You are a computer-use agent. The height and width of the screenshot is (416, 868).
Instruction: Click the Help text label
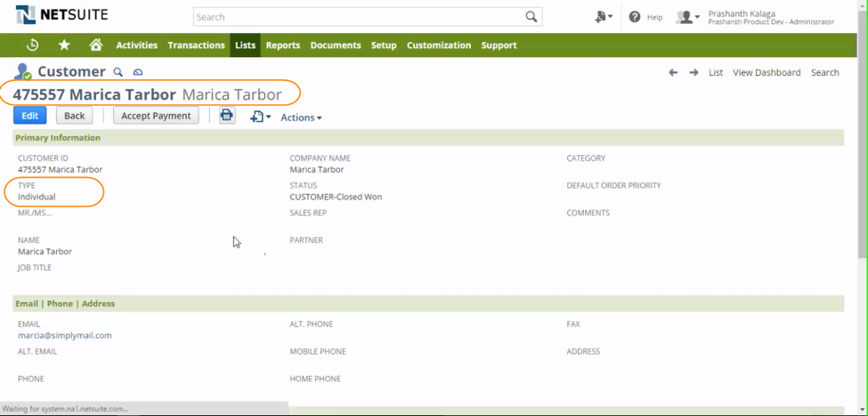coord(654,18)
